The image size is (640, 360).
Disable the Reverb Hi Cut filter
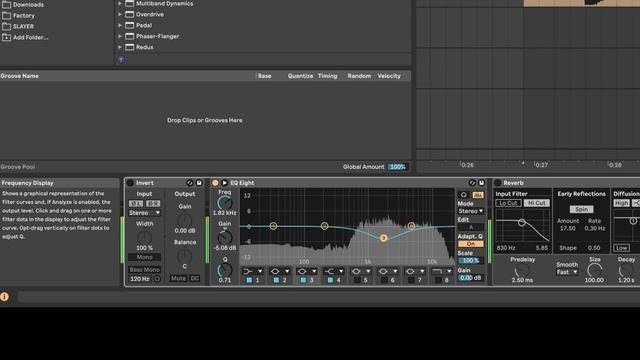[537, 203]
